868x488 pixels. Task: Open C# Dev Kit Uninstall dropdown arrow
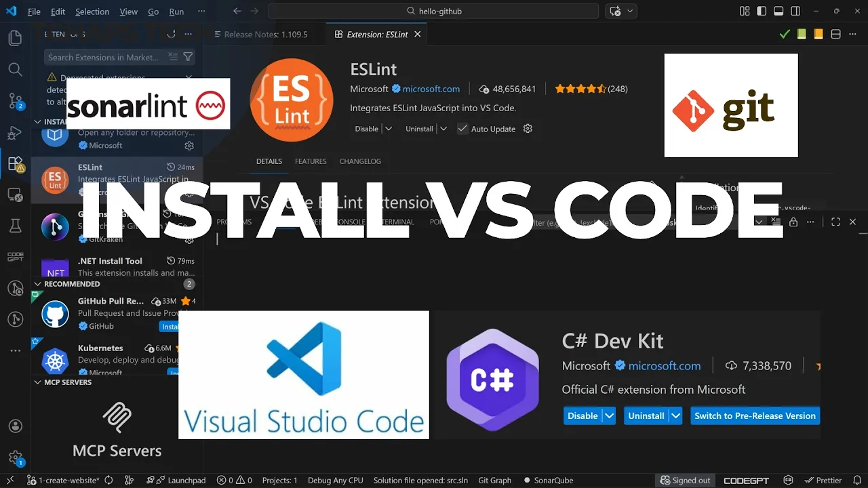click(x=675, y=415)
